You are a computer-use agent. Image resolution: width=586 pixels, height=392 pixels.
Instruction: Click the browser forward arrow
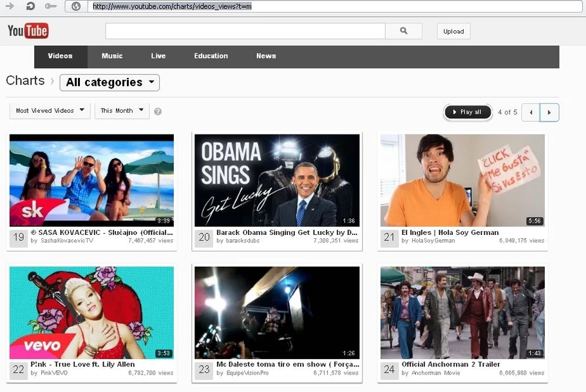point(10,6)
